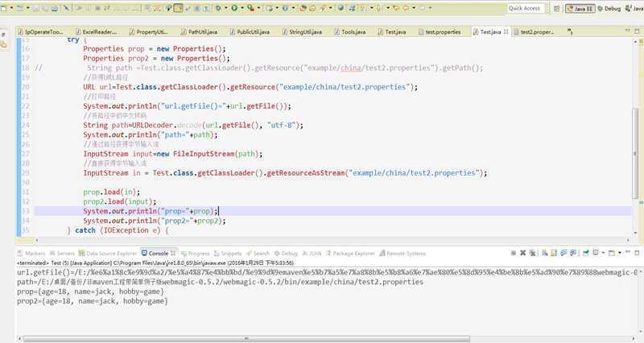Click the Remove Launch X icon
The width and height of the screenshot is (644, 343).
[x=522, y=253]
